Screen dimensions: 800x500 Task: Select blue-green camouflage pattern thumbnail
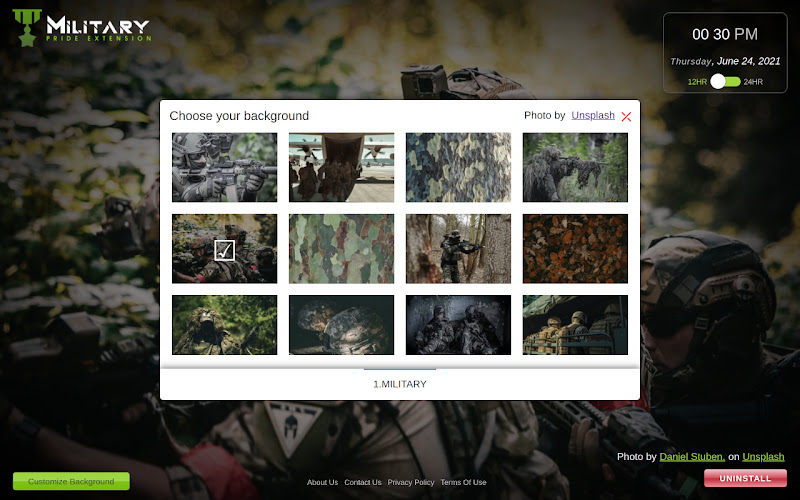pyautogui.click(x=458, y=167)
